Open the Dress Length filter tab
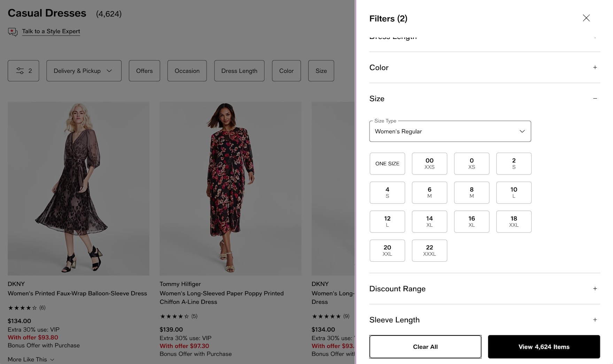This screenshot has width=613, height=364. click(x=239, y=71)
